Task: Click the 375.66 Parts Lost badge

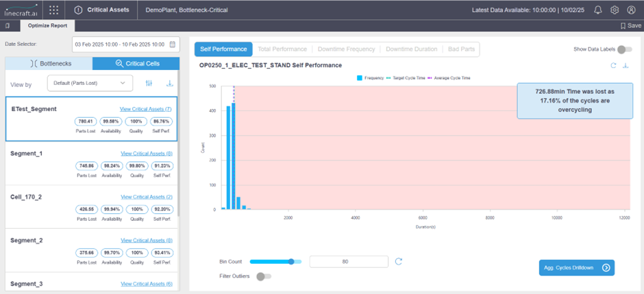Action: [86, 253]
